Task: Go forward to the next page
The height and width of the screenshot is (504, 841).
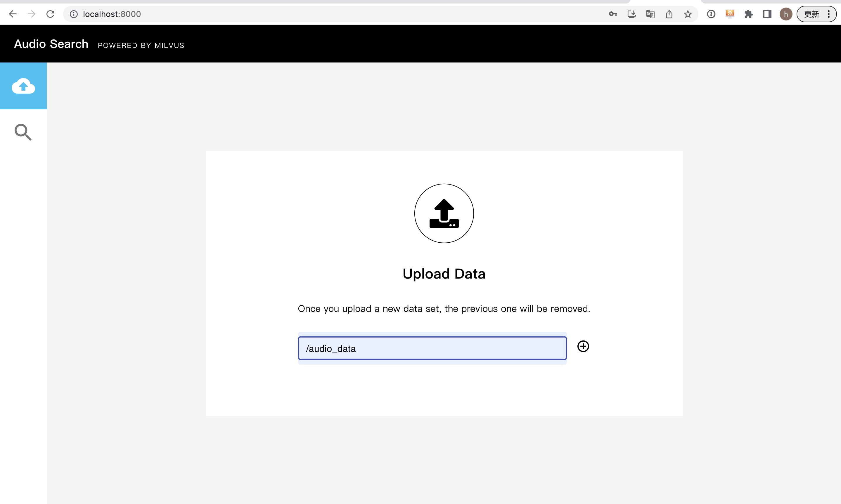Action: (32, 14)
